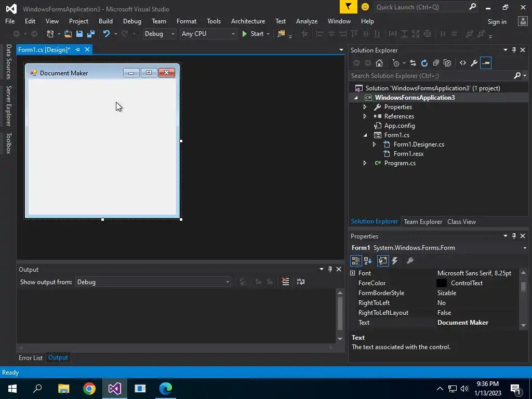The height and width of the screenshot is (399, 532).
Task: Open the Toolbox side tab
Action: [x=8, y=143]
